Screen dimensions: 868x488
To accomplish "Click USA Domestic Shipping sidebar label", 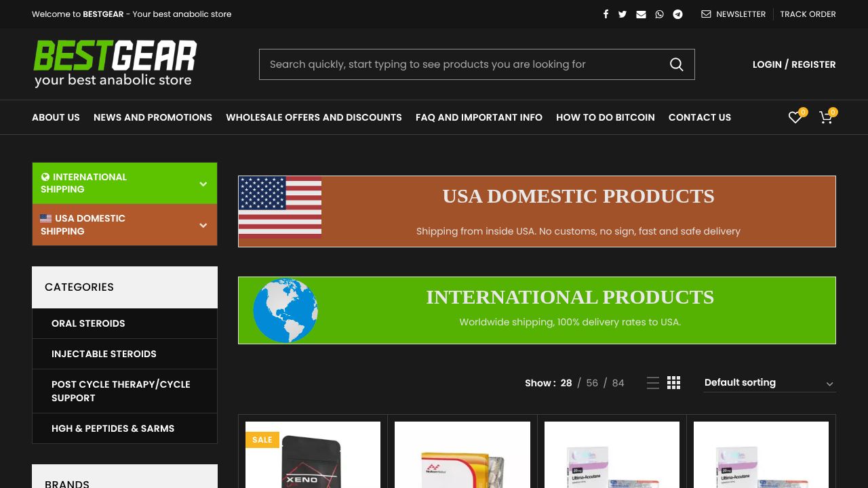I will point(83,225).
